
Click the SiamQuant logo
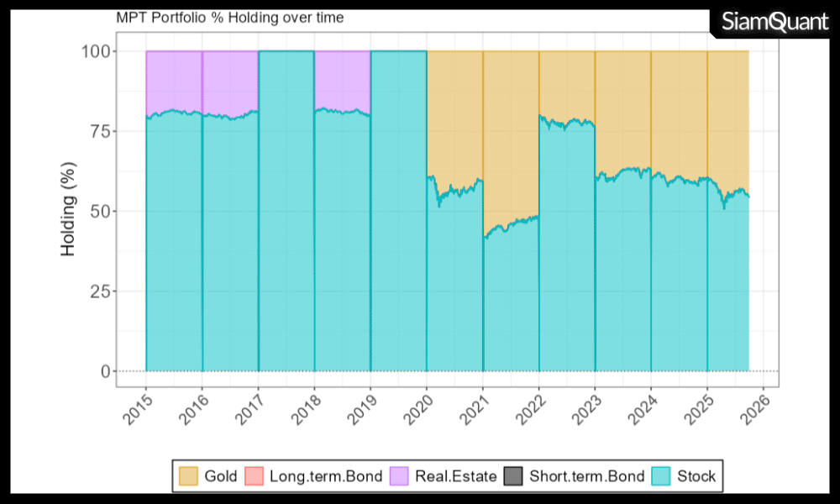pyautogui.click(x=774, y=23)
